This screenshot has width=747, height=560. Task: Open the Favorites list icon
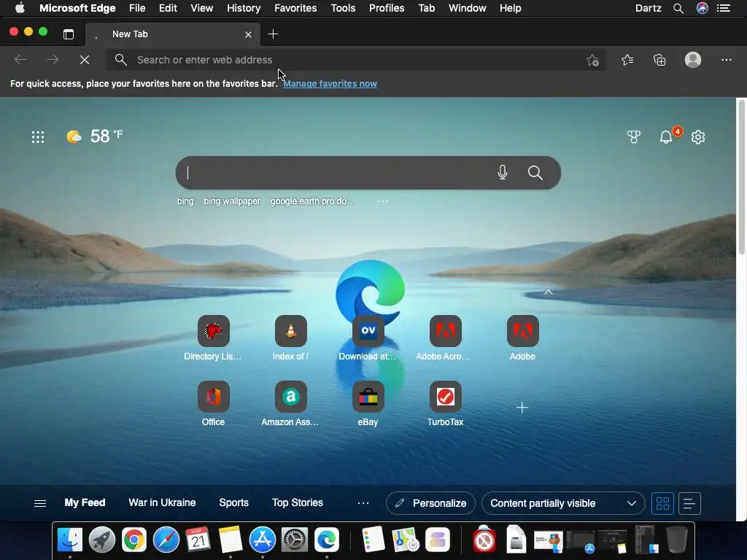[x=627, y=60]
